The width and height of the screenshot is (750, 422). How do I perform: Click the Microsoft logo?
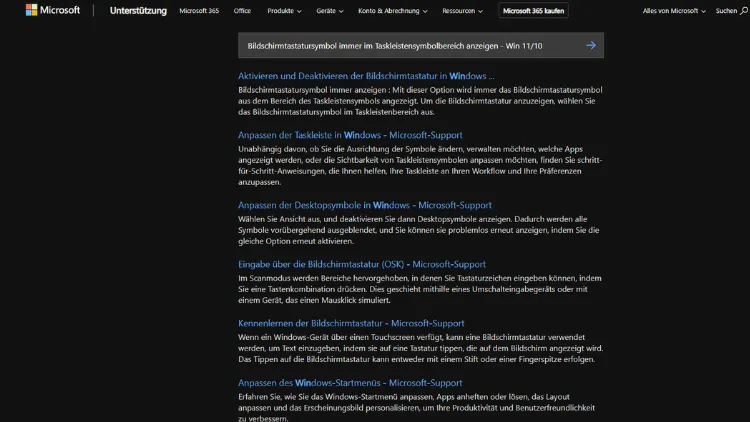[53, 10]
